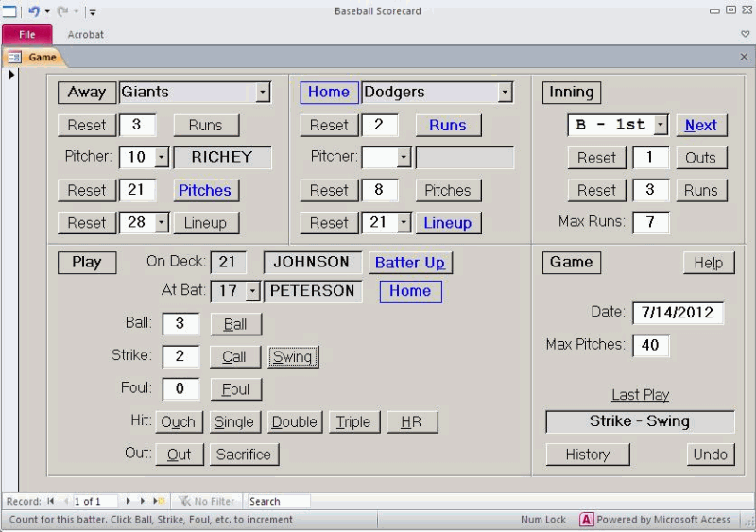Click the No Filter indicator

(208, 501)
